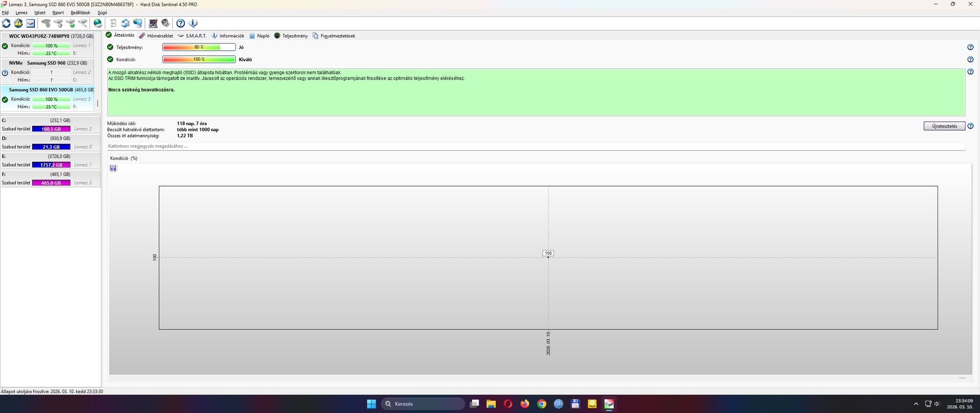This screenshot has width=980, height=413.
Task: Open the Riport menu
Action: coord(58,13)
